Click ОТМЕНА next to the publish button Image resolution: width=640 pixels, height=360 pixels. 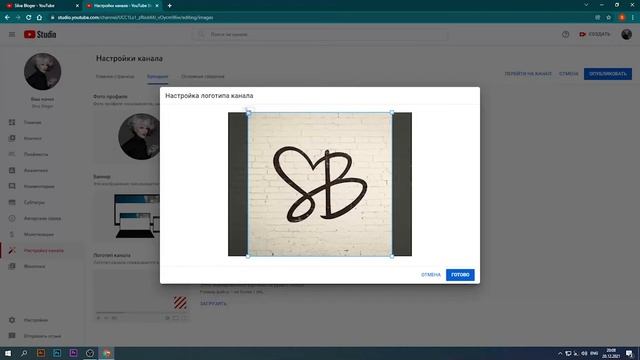pos(569,74)
